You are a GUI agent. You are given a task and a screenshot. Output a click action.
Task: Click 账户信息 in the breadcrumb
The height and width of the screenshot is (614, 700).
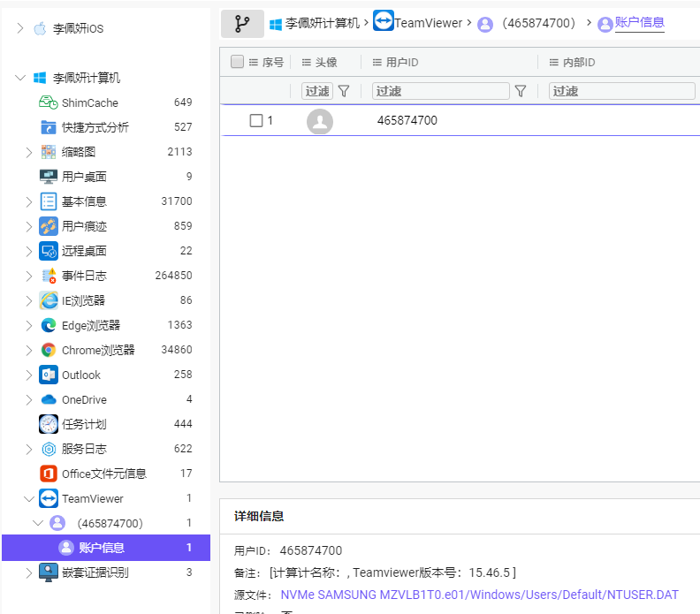coord(639,22)
